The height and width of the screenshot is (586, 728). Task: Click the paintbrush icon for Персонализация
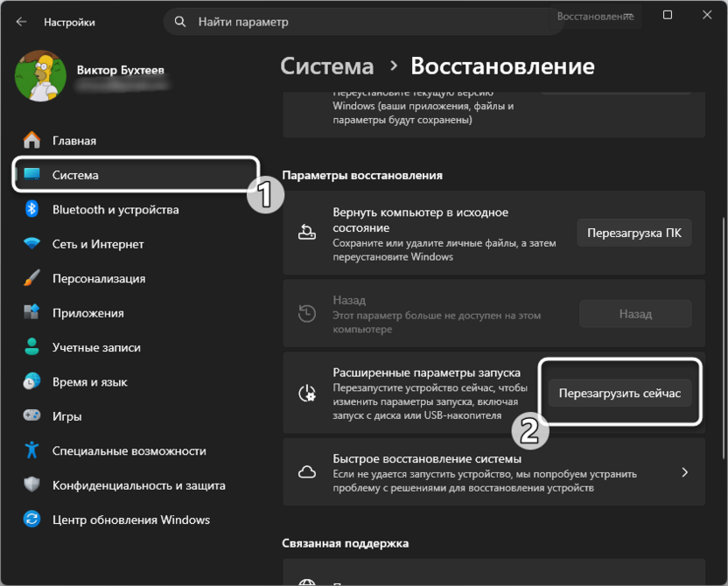coord(32,278)
